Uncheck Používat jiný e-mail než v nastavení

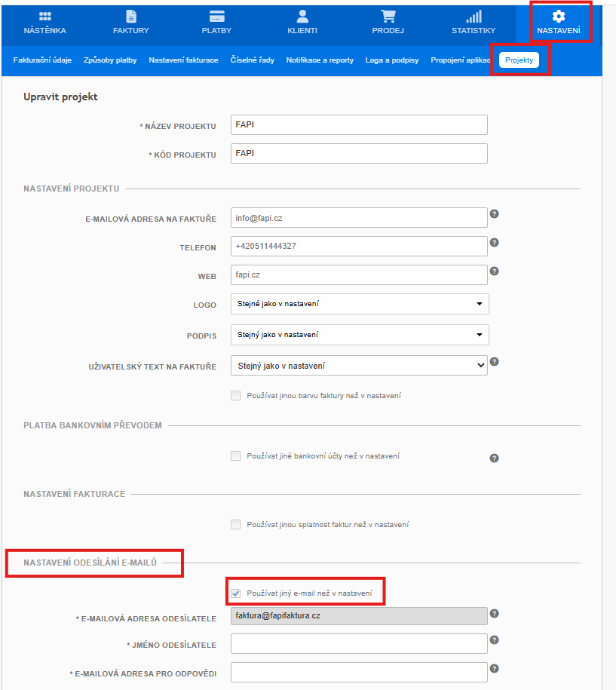tap(236, 593)
